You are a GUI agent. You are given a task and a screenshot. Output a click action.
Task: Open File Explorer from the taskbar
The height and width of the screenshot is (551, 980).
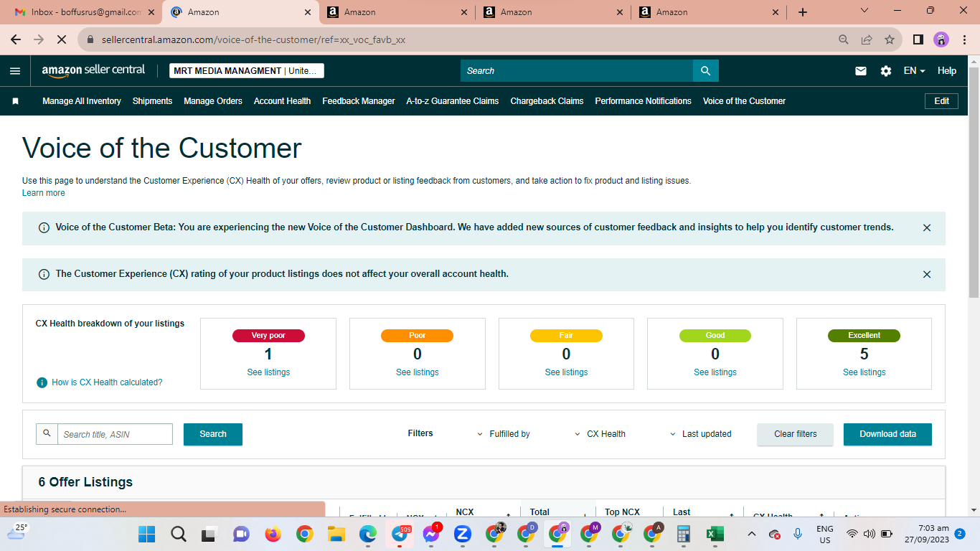pyautogui.click(x=336, y=534)
